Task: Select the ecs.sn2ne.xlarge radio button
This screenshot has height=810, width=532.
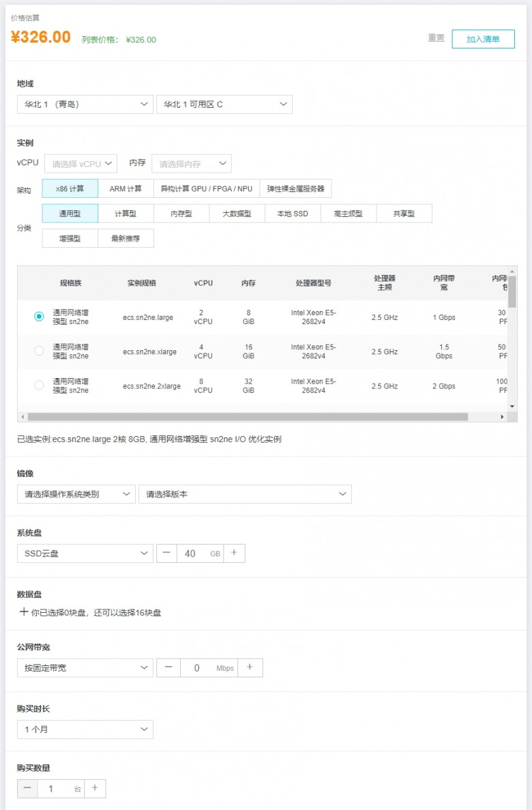Action: pyautogui.click(x=39, y=351)
